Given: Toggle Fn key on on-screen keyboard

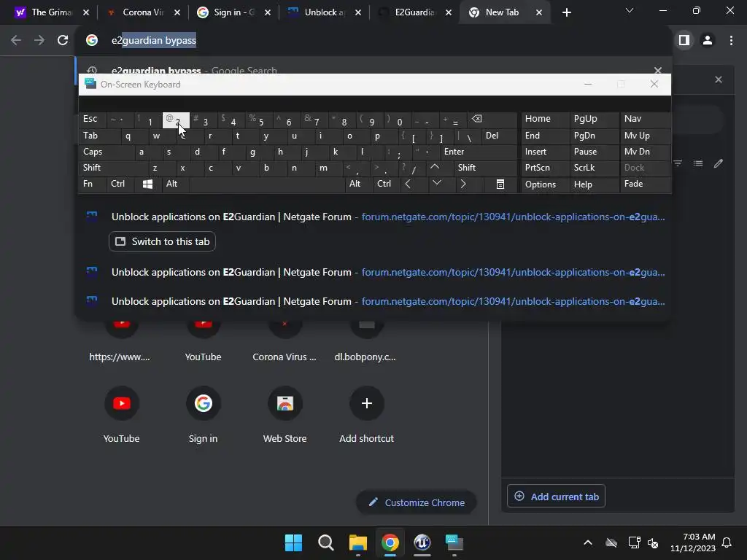Looking at the screenshot, I should 92,184.
